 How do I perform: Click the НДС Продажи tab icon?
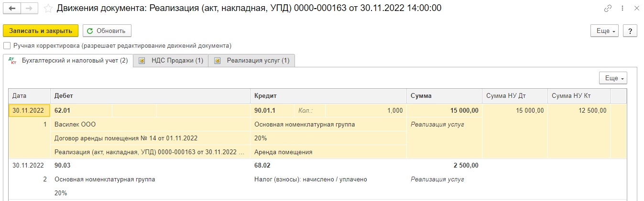pos(142,61)
